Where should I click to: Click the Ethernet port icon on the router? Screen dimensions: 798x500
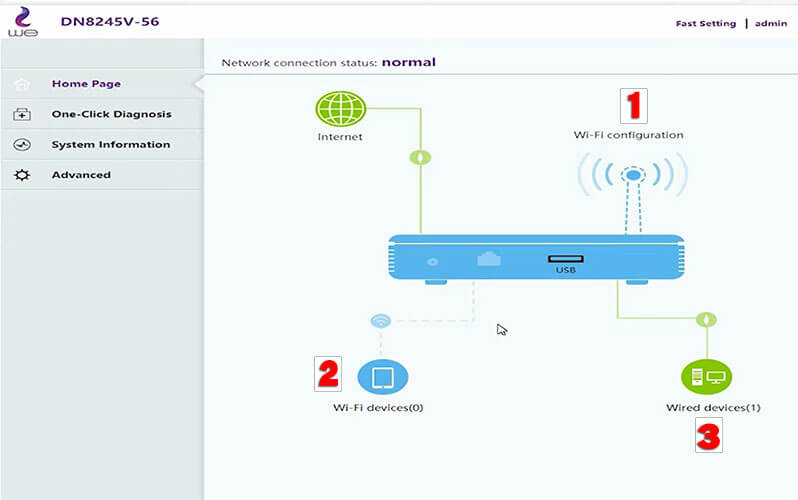(x=489, y=259)
